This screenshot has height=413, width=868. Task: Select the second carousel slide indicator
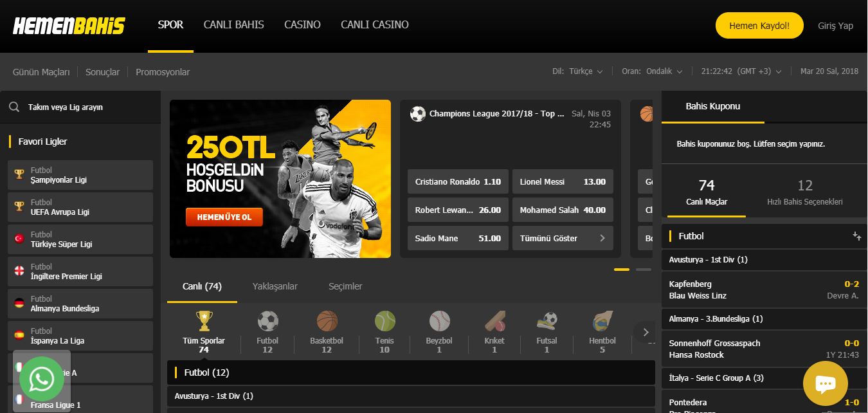point(643,270)
